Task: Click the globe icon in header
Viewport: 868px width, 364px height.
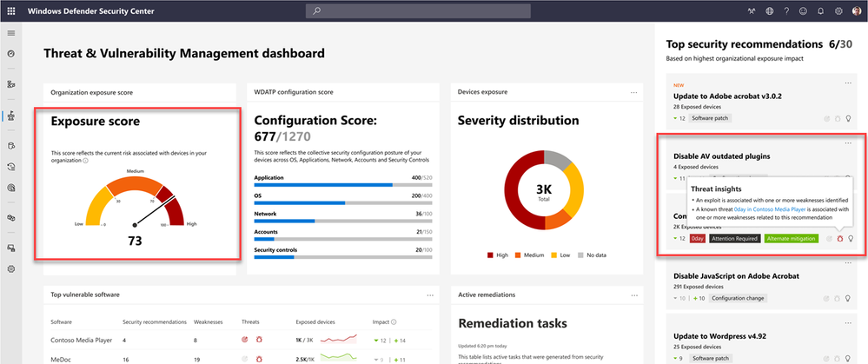Action: pyautogui.click(x=769, y=11)
